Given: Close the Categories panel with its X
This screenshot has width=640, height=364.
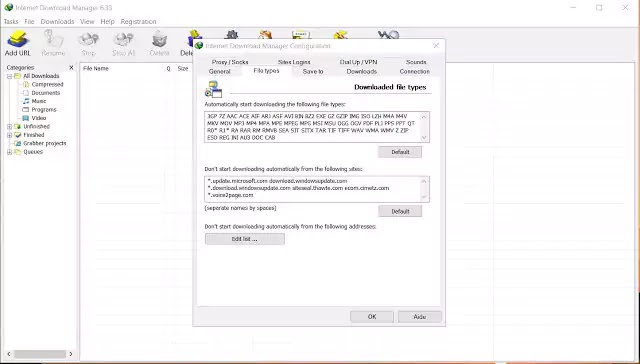Looking at the screenshot, I should click(x=71, y=67).
